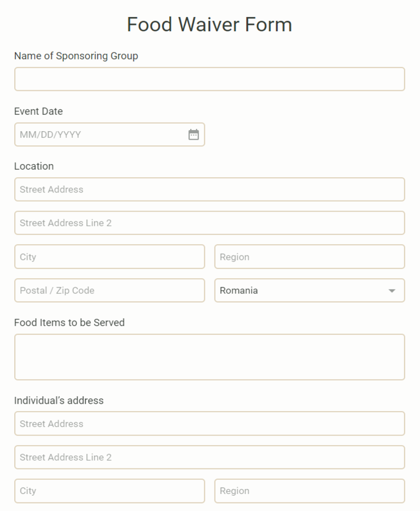Click the Name of Sponsoring Group label
Image resolution: width=420 pixels, height=511 pixels.
coord(76,56)
